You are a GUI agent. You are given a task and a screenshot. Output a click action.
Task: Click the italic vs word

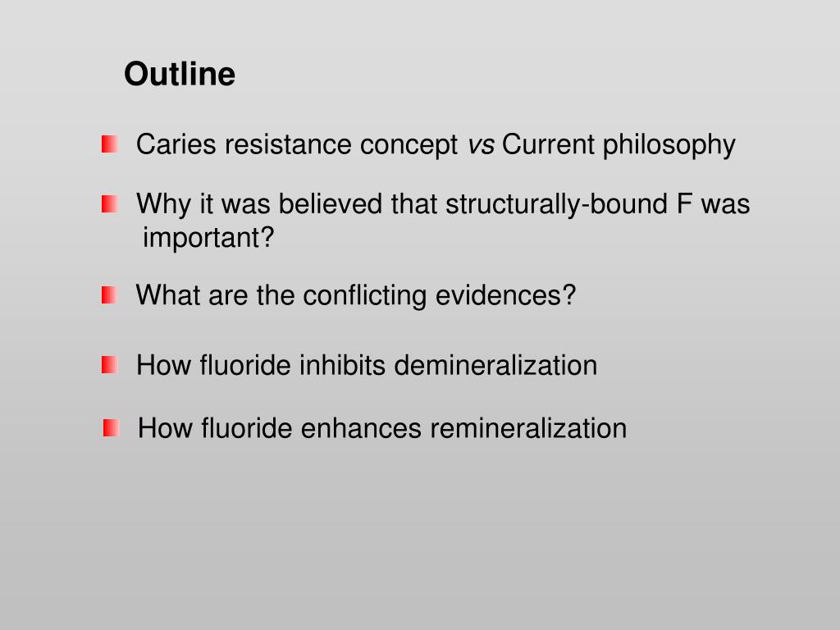(x=481, y=145)
